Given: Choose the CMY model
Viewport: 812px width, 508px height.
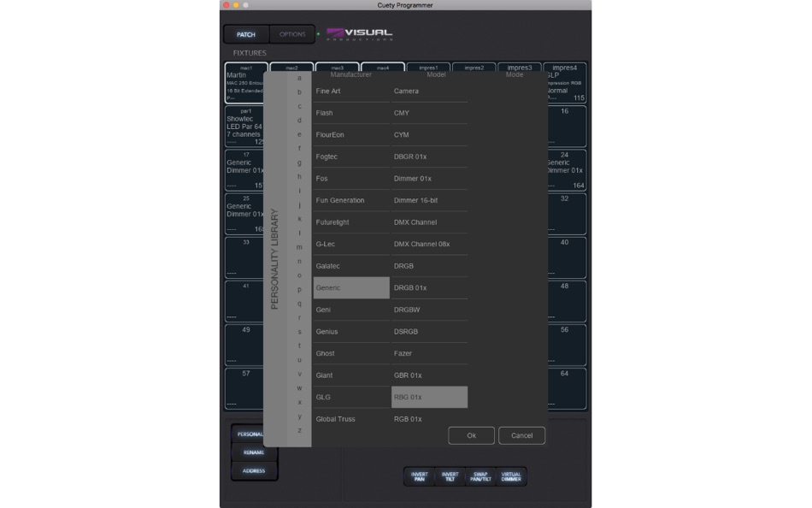Looking at the screenshot, I should (x=429, y=113).
